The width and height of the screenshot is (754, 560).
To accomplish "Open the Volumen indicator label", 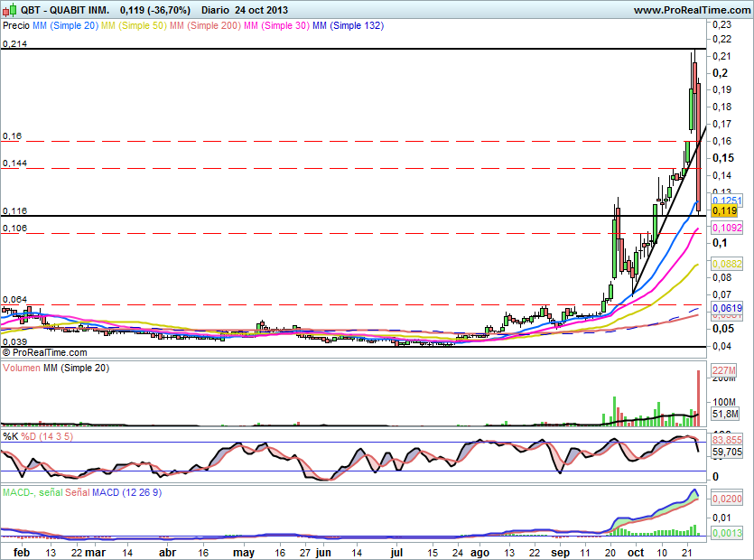I will pyautogui.click(x=23, y=369).
